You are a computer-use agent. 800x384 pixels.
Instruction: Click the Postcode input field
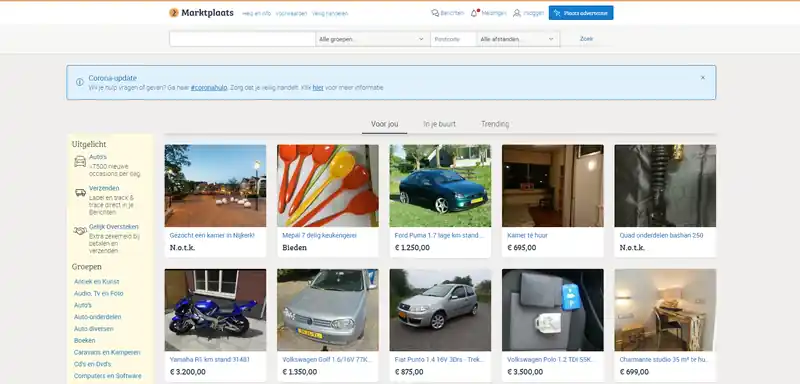454,39
